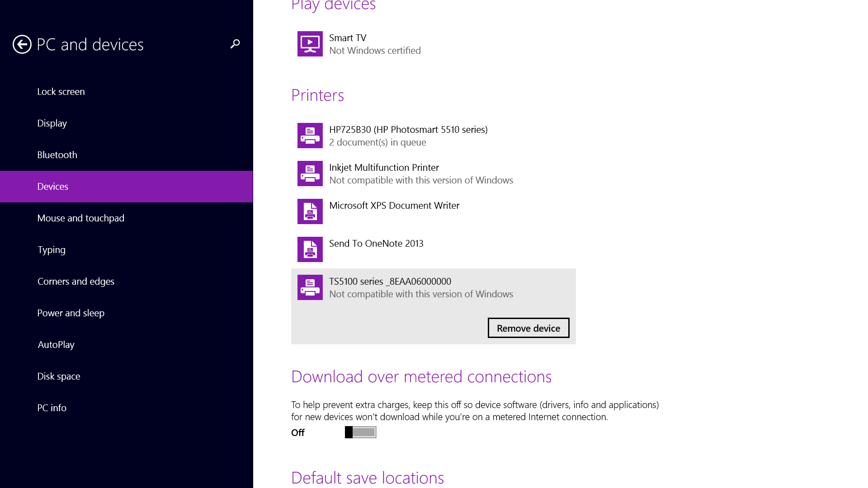Select Mouse and touchpad section
This screenshot has width=868, height=488.
[x=80, y=218]
